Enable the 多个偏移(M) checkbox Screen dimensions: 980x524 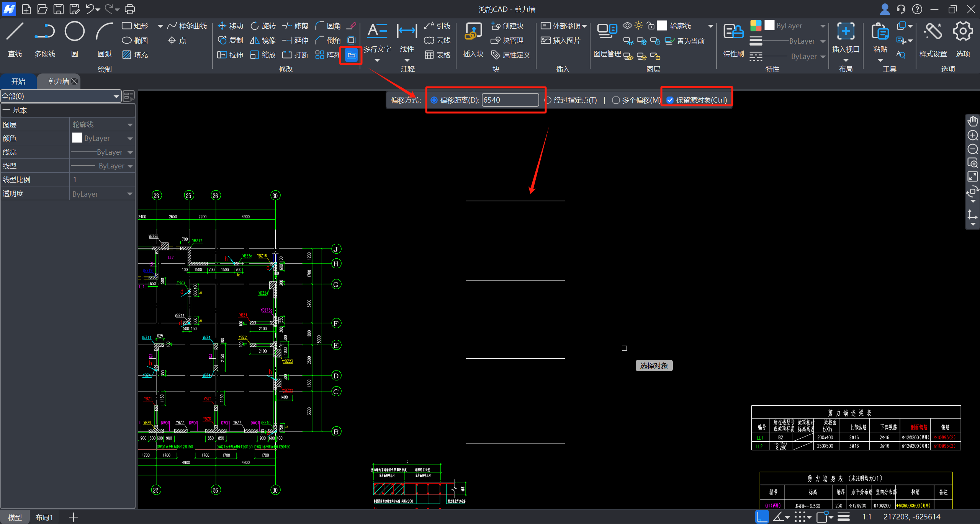click(616, 100)
